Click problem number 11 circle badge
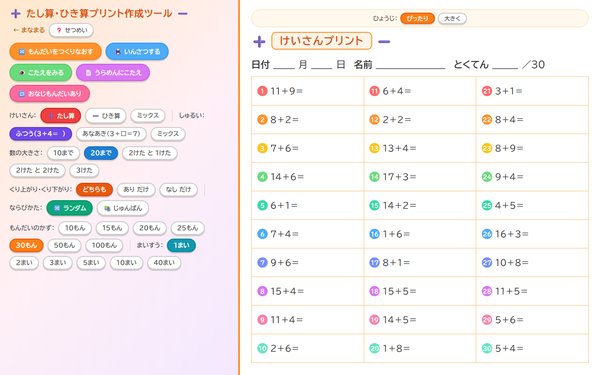The height and width of the screenshot is (375, 600). [374, 91]
